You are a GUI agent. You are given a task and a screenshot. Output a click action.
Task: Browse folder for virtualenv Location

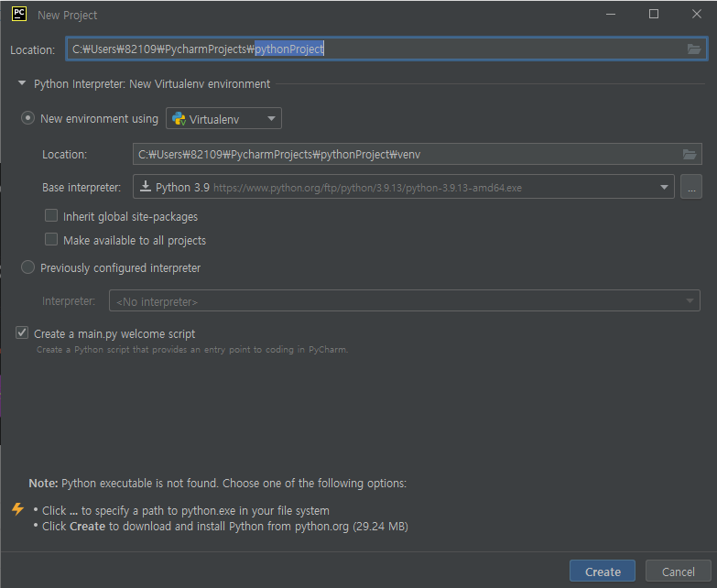[x=690, y=154]
